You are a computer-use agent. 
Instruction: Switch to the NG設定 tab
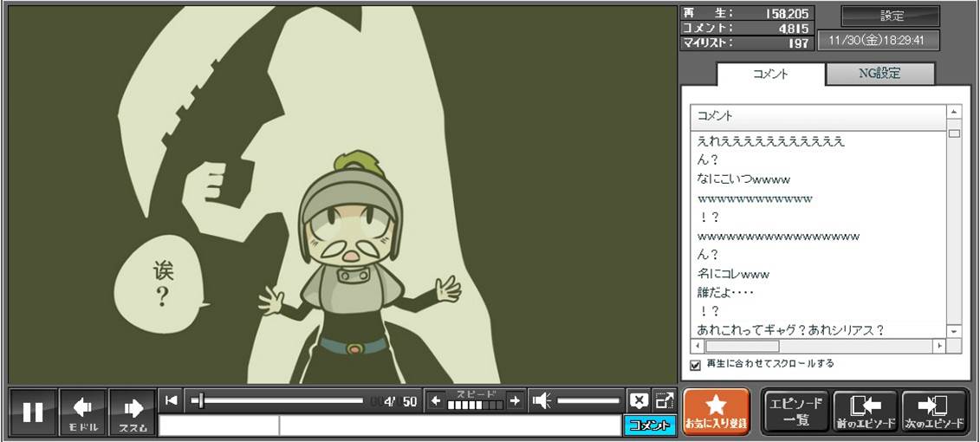[x=879, y=74]
